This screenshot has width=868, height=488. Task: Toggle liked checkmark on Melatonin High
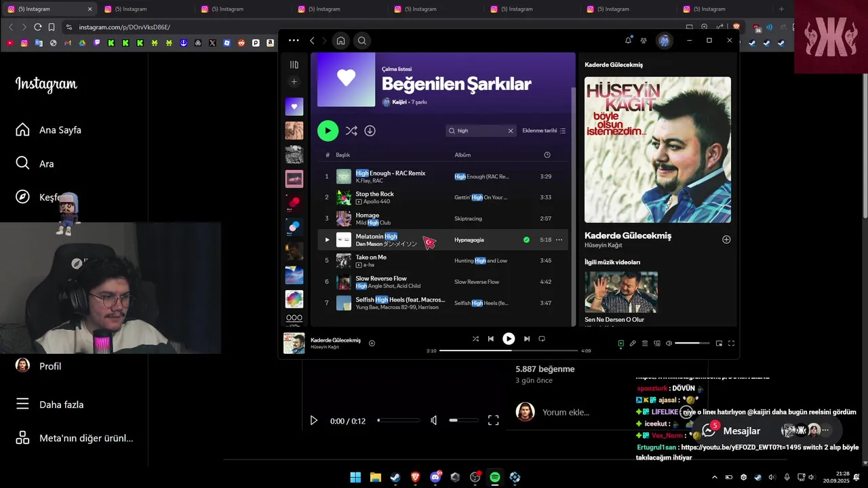[526, 240]
